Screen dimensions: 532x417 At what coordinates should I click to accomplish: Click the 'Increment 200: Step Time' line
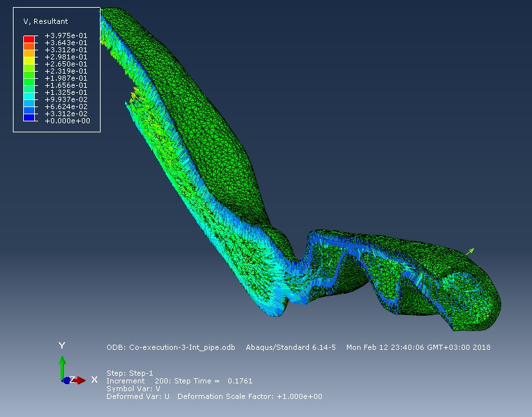179,381
